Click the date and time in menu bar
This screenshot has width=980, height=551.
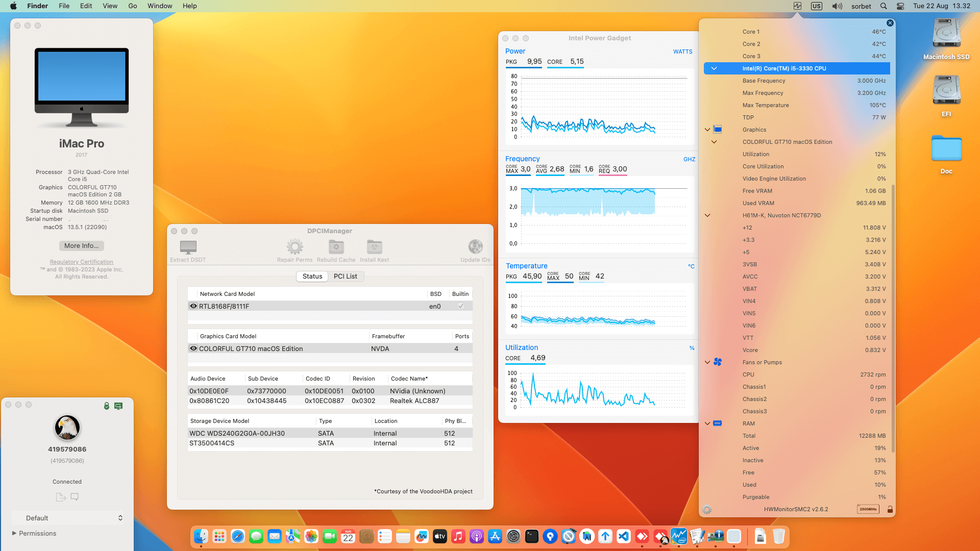(x=942, y=6)
